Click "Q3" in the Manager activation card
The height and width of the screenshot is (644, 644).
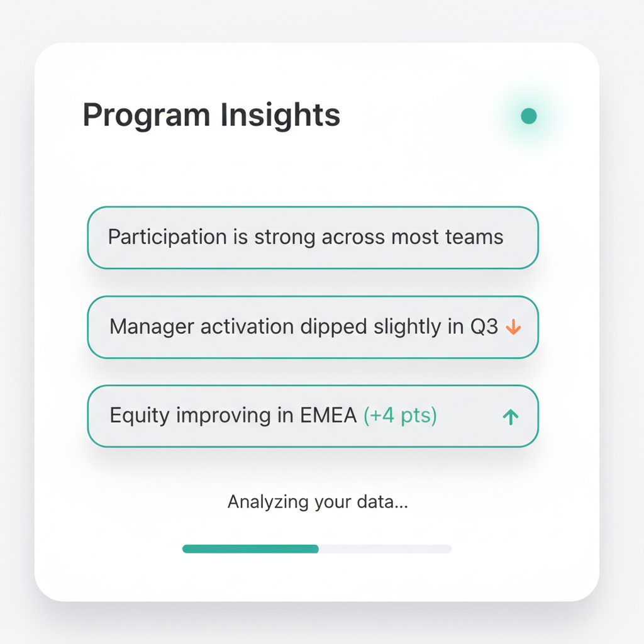484,327
